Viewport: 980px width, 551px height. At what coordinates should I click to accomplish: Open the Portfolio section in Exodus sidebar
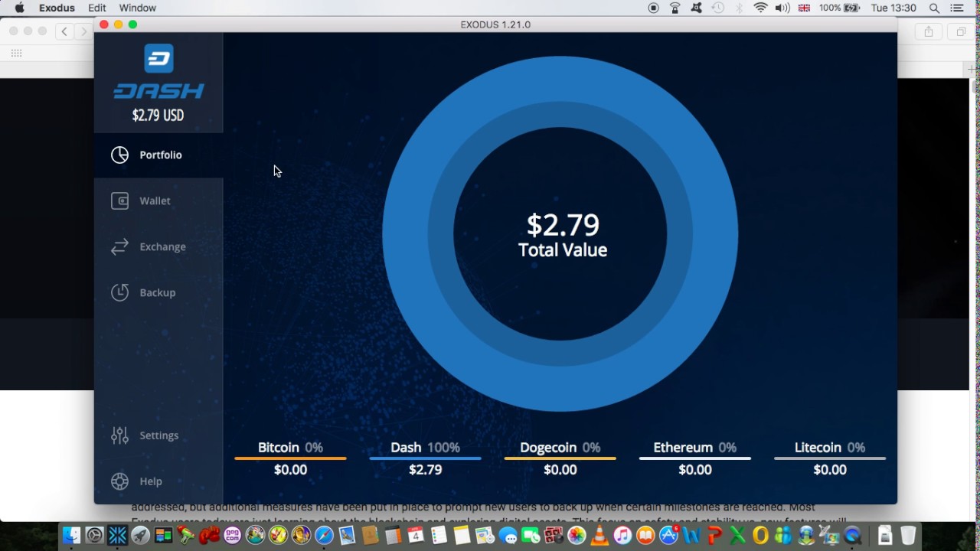[159, 155]
